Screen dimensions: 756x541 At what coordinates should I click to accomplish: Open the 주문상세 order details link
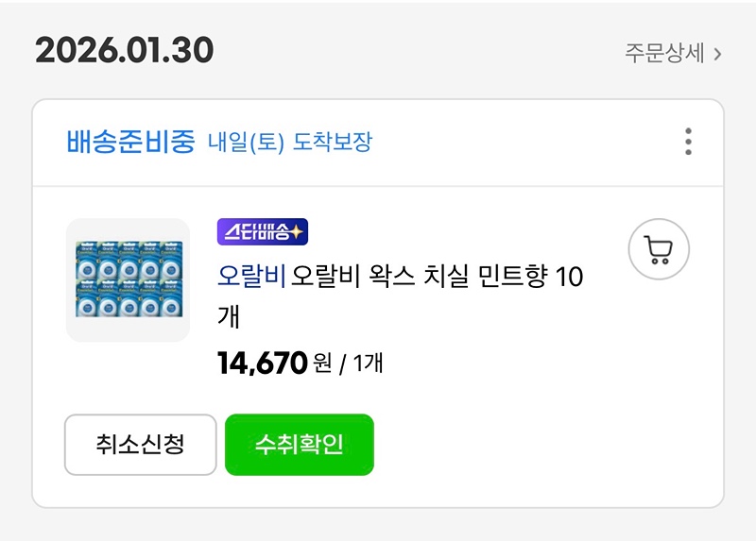point(664,53)
